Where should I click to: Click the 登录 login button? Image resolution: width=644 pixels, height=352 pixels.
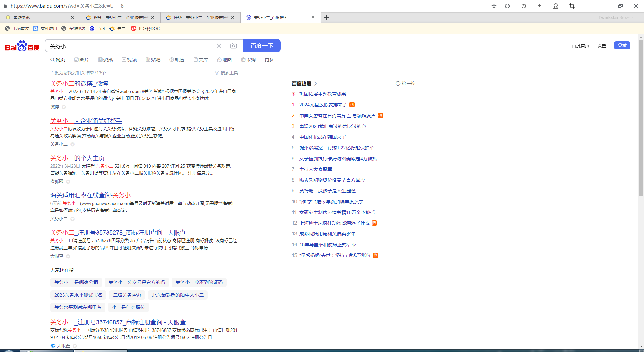tap(622, 45)
